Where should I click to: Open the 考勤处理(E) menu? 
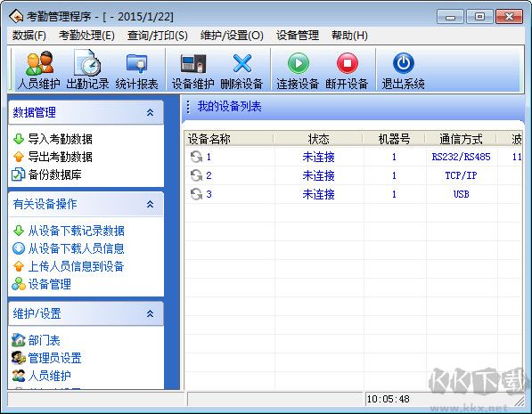point(86,36)
